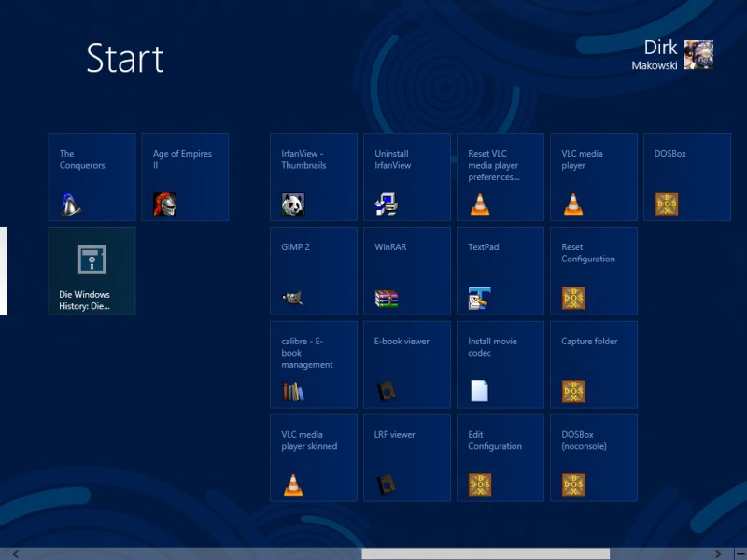Click the horizontal scrollbar thumb
This screenshot has height=560, width=747.
[486, 553]
